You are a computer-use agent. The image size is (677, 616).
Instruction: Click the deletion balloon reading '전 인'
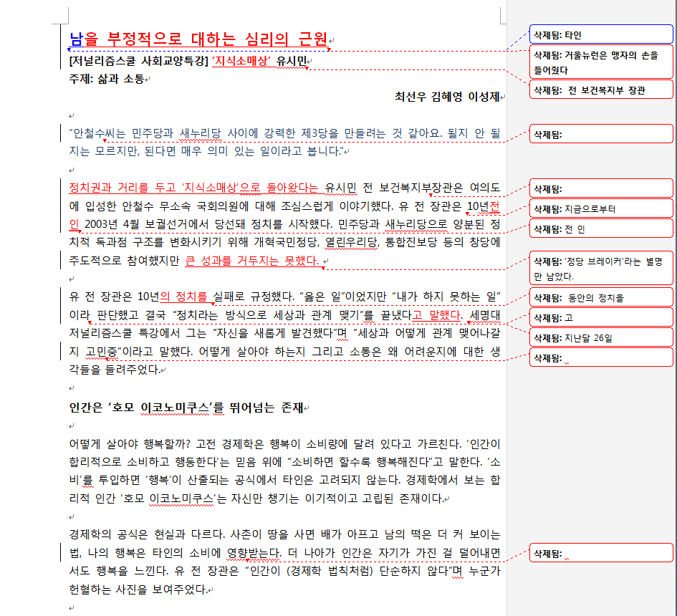[600, 228]
